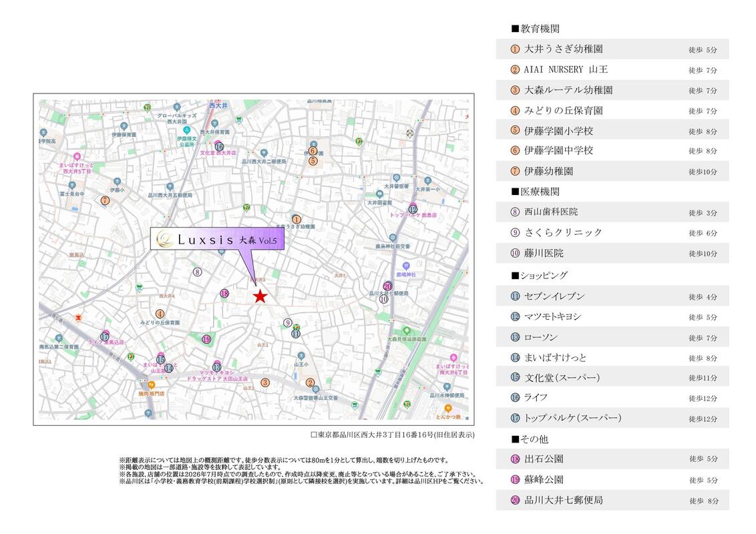Screen dimensions: 756x534
Task: Click orange map marker 7 near 伊藤小
Action: [105, 201]
